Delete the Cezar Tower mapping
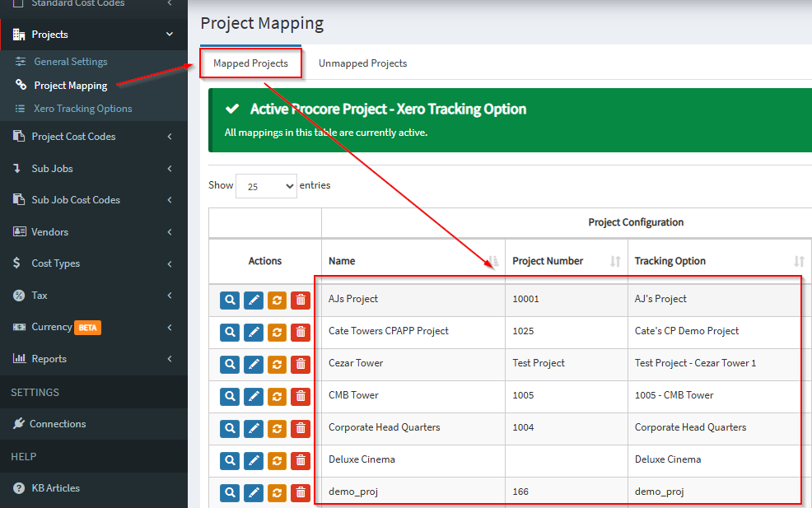 pos(301,365)
